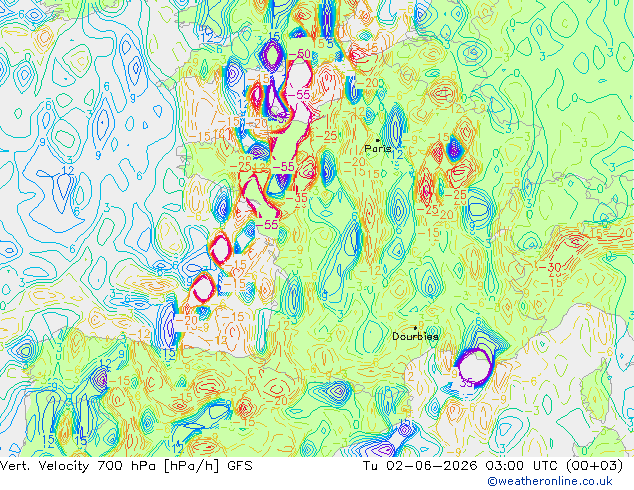Click the black dot marker next to Paris
The width and height of the screenshot is (634, 490).
tap(378, 140)
